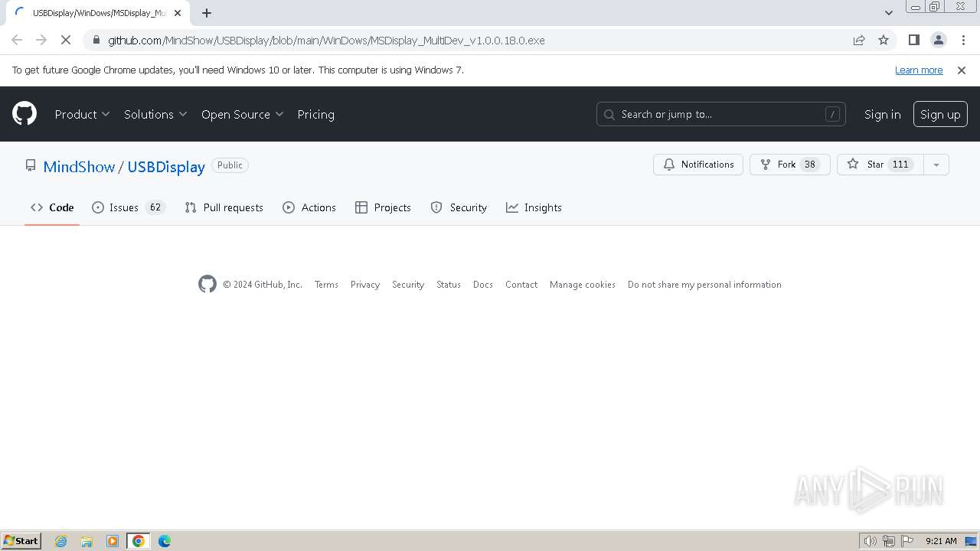
Task: Open the volume speaker tray icon
Action: 871,541
